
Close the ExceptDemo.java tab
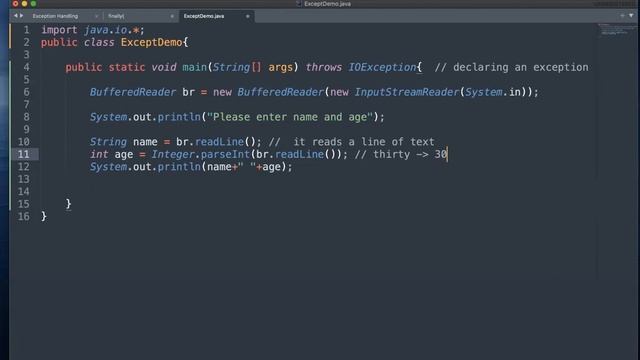coord(247,16)
